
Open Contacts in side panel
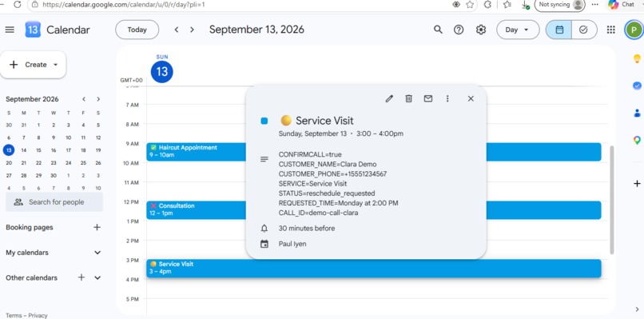click(637, 113)
